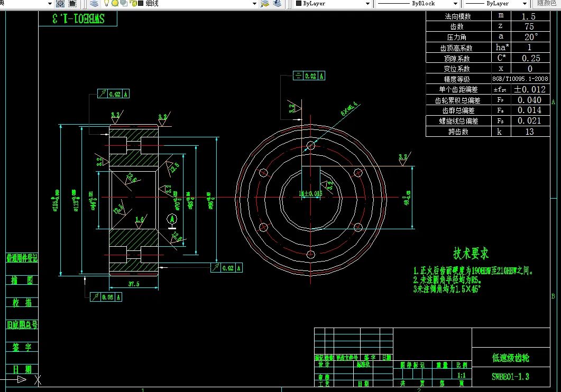
Task: Select the 37.5 width dimension
Action: 134,284
